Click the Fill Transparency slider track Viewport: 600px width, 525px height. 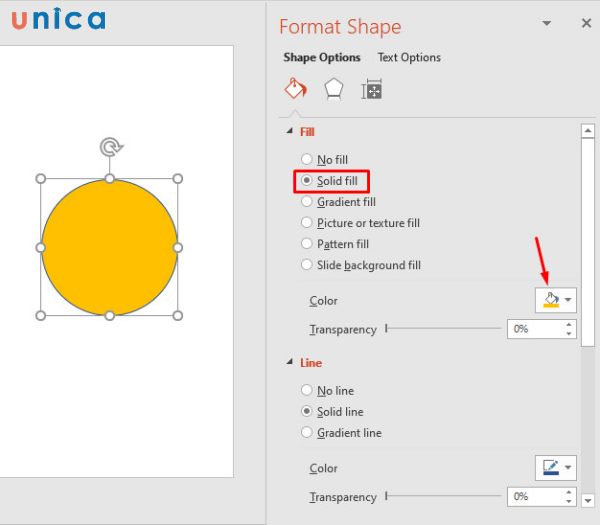[x=443, y=328]
